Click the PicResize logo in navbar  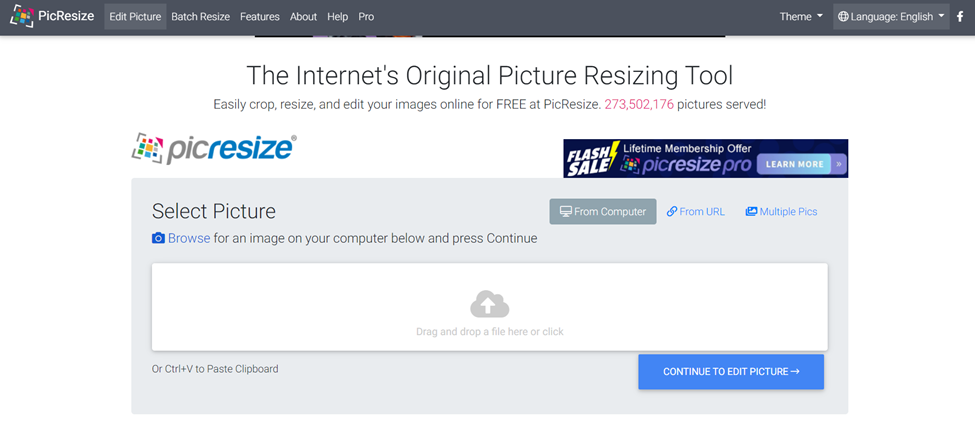tap(22, 16)
